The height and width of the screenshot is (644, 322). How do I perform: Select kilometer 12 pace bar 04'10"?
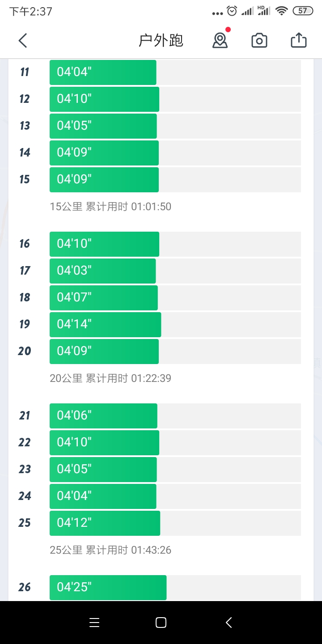pos(104,99)
